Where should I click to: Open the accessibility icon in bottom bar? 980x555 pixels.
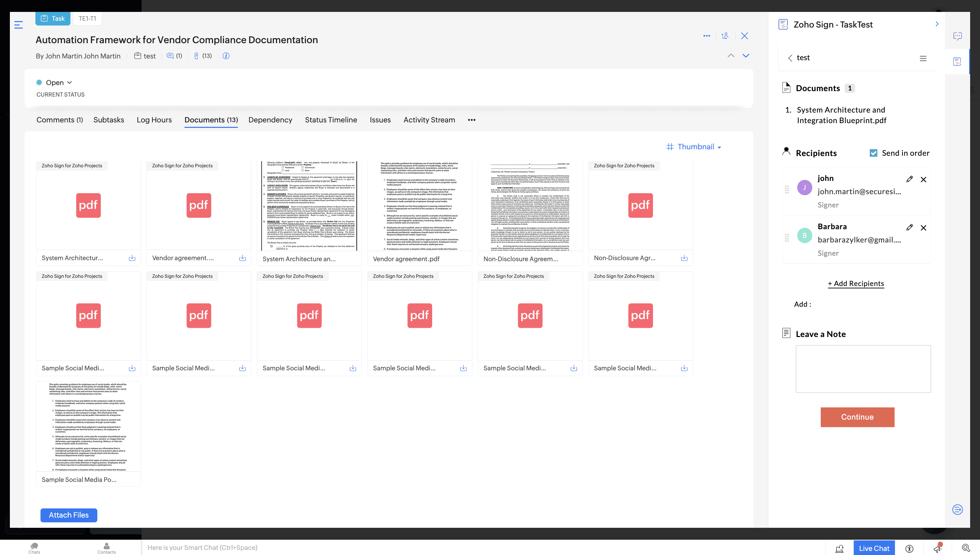(x=910, y=548)
